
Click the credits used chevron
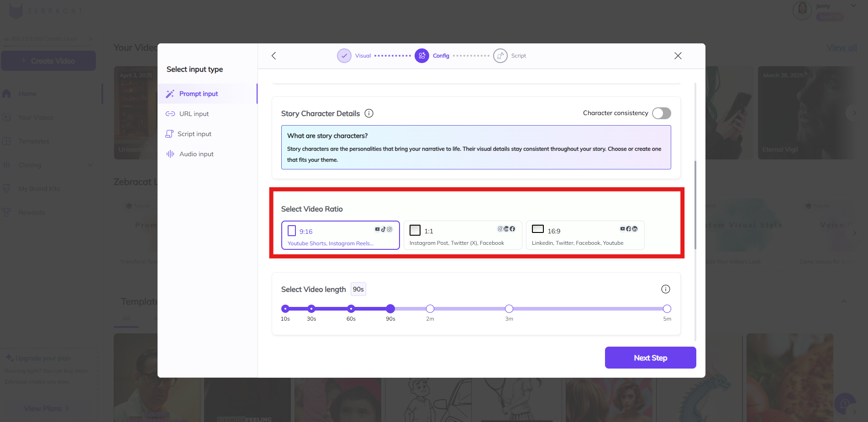point(90,39)
